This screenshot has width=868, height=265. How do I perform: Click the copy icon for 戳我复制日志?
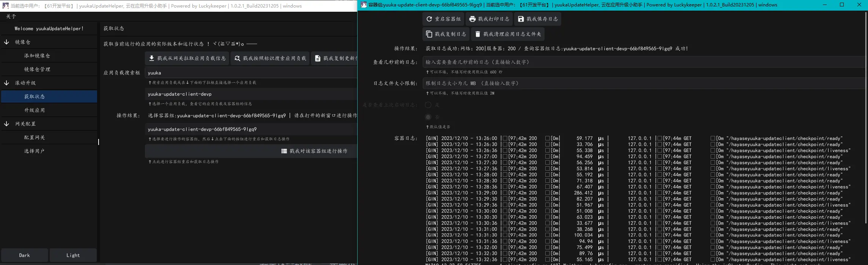click(429, 34)
